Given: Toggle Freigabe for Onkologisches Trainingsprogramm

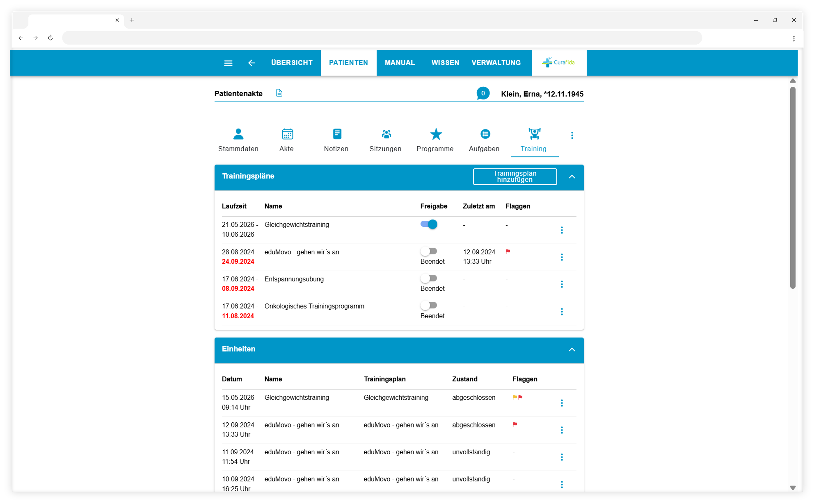Looking at the screenshot, I should [x=428, y=305].
